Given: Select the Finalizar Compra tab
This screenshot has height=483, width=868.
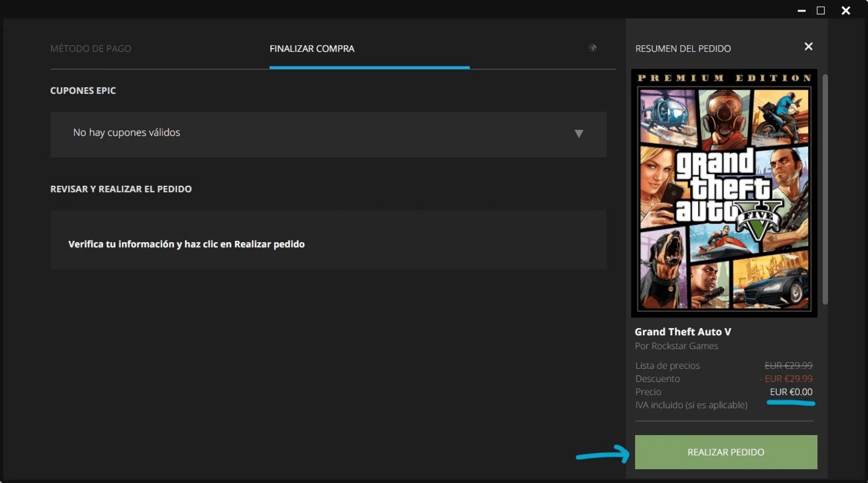Looking at the screenshot, I should coord(312,48).
